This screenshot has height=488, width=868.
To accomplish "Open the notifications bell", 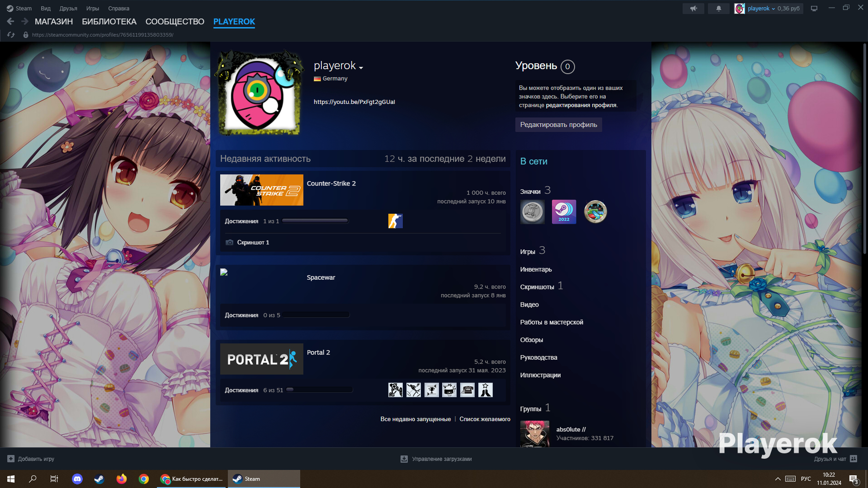I will point(719,8).
